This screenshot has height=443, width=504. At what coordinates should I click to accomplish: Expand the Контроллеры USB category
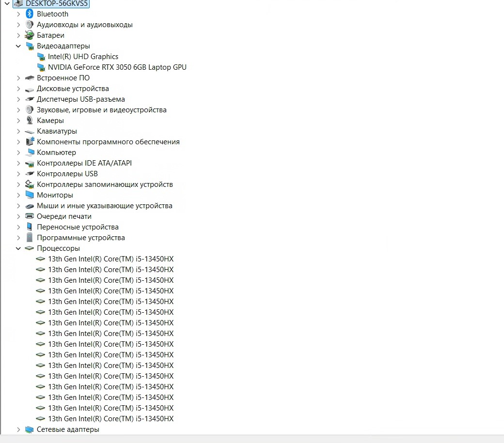(18, 174)
